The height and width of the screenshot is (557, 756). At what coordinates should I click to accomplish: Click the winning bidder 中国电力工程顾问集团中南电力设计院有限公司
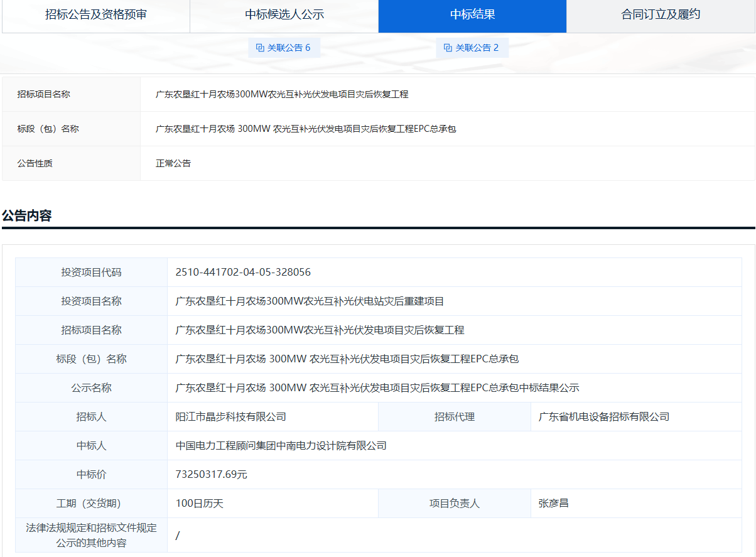[281, 446]
